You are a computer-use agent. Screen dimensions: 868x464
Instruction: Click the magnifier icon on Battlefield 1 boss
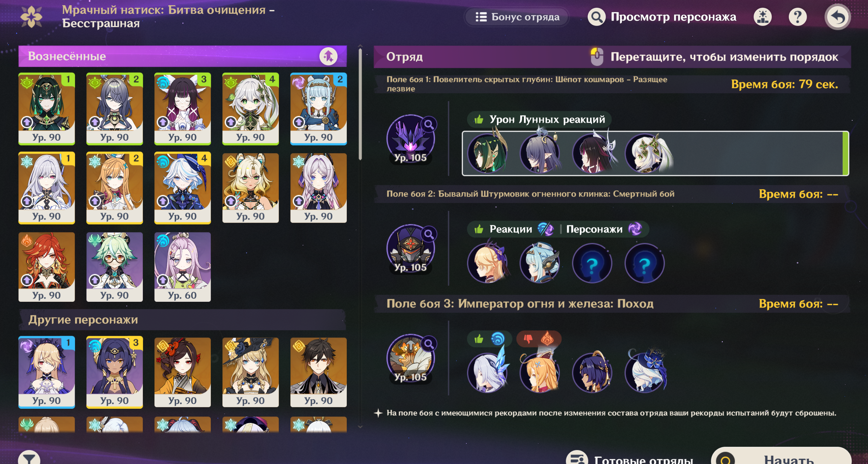[x=429, y=124]
